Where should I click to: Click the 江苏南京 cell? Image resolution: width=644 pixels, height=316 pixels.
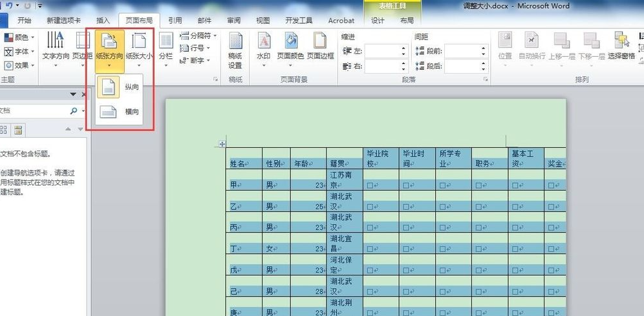(345, 180)
